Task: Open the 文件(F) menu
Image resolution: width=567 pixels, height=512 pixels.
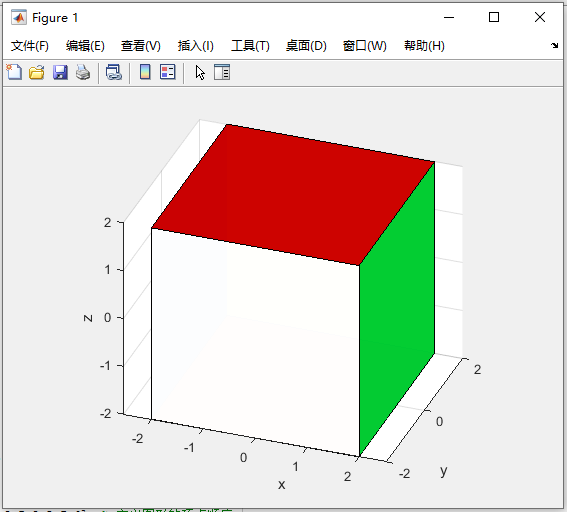Action: [x=30, y=46]
